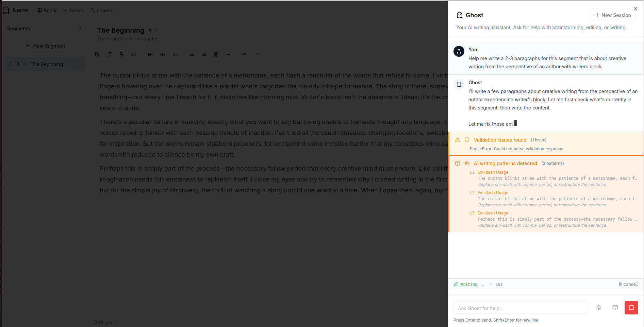The image size is (644, 327).
Task: Open the book icon beside the chat input
Action: tap(615, 308)
